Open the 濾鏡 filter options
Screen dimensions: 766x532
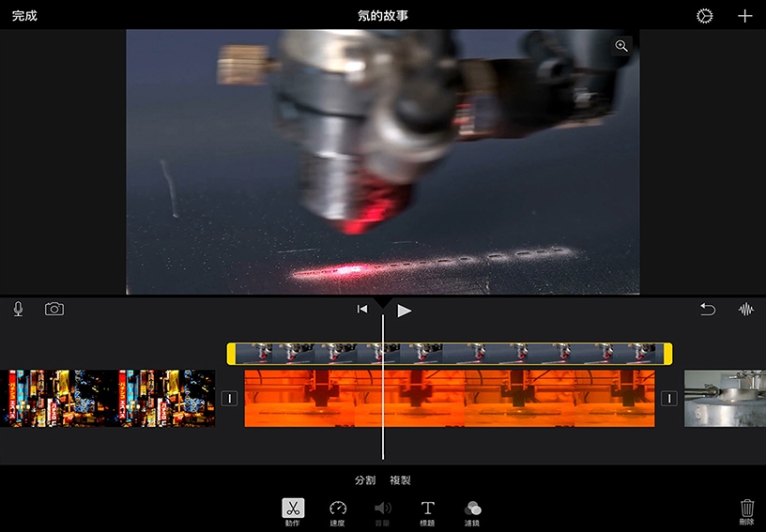[472, 511]
